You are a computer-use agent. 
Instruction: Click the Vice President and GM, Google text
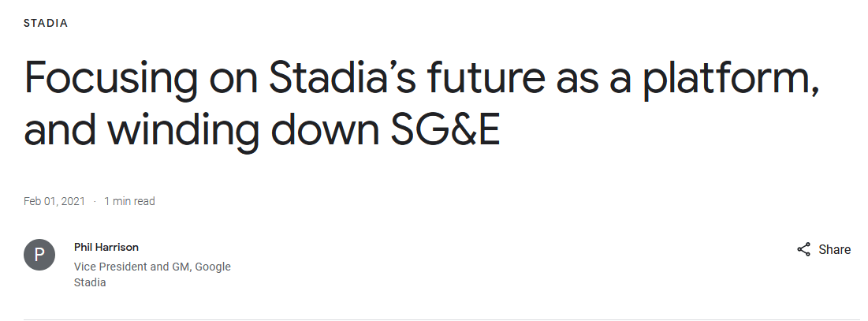click(x=152, y=267)
